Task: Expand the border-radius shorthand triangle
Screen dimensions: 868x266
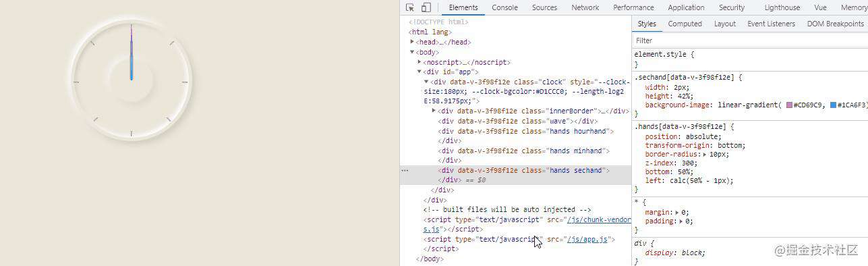Action: click(x=705, y=155)
